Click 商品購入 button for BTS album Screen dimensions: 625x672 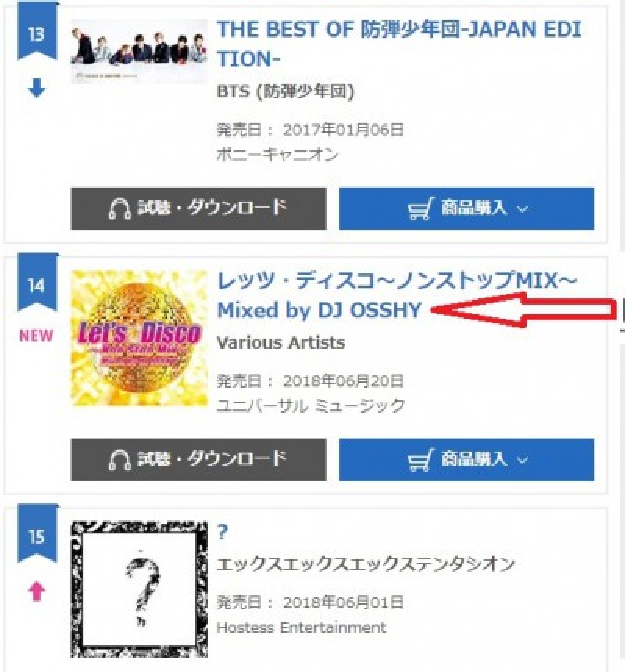click(466, 209)
